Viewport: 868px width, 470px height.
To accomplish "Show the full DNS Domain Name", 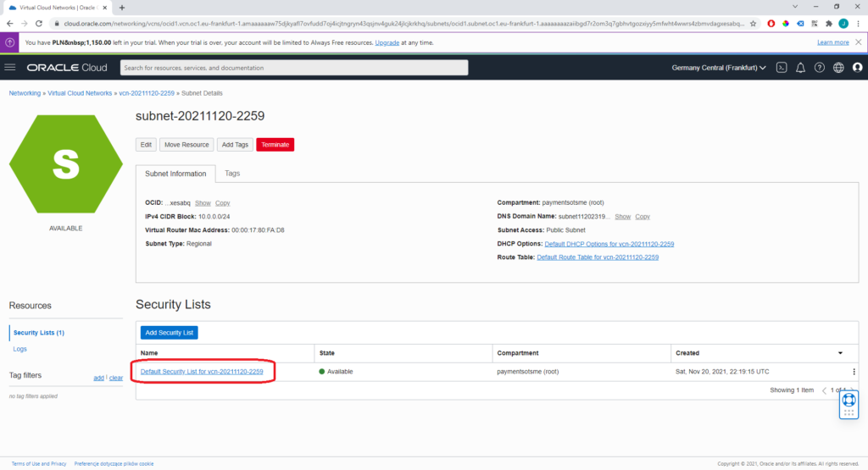I will point(623,216).
